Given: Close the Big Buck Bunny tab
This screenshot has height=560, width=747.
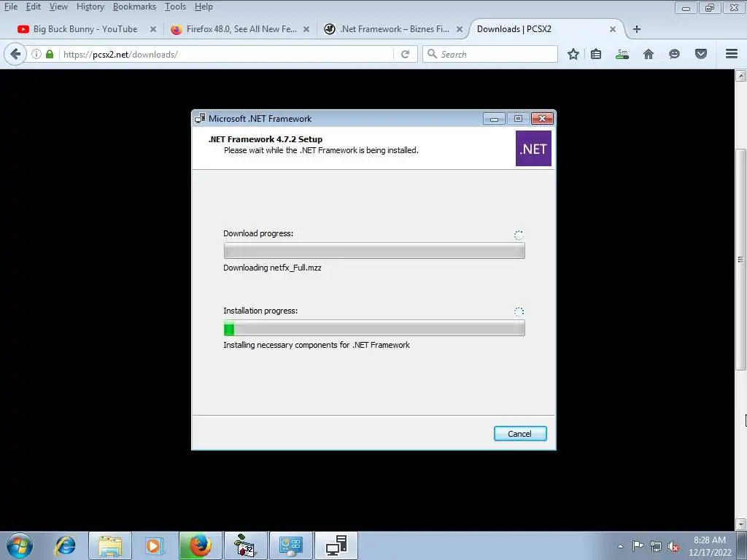Looking at the screenshot, I should tap(153, 29).
